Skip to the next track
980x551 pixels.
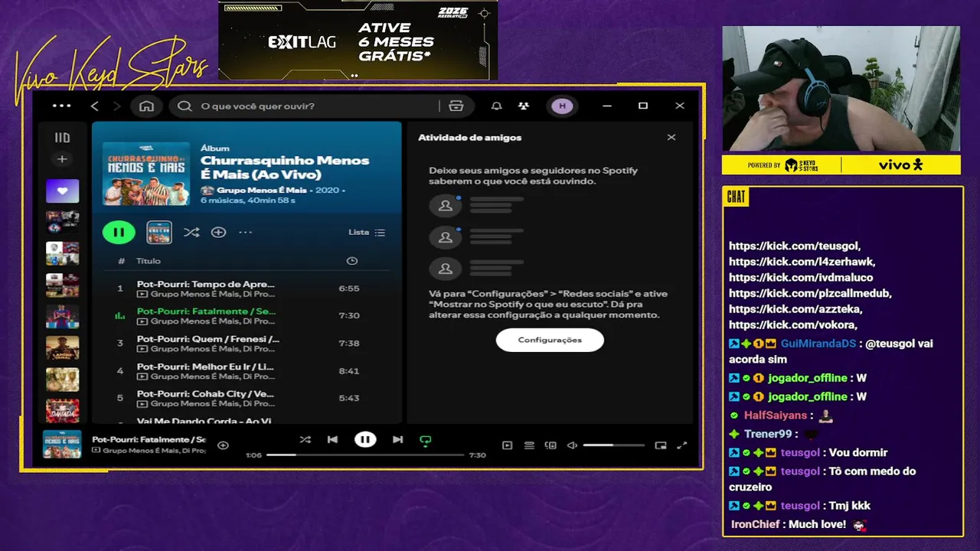[397, 439]
